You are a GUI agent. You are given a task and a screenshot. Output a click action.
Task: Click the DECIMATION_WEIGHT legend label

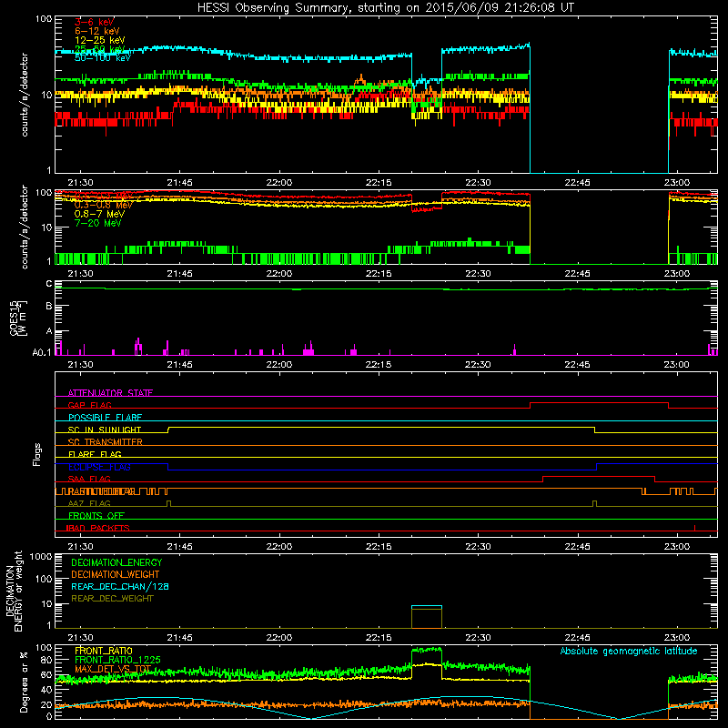[x=116, y=574]
